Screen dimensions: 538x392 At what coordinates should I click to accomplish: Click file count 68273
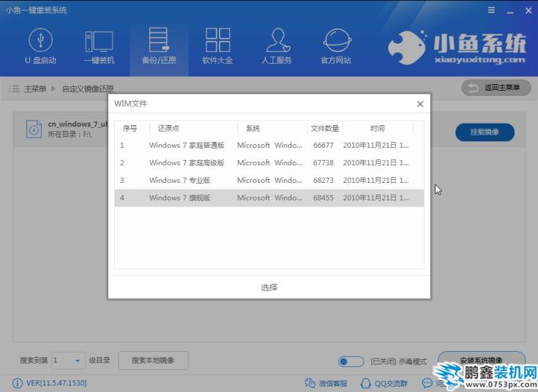324,181
